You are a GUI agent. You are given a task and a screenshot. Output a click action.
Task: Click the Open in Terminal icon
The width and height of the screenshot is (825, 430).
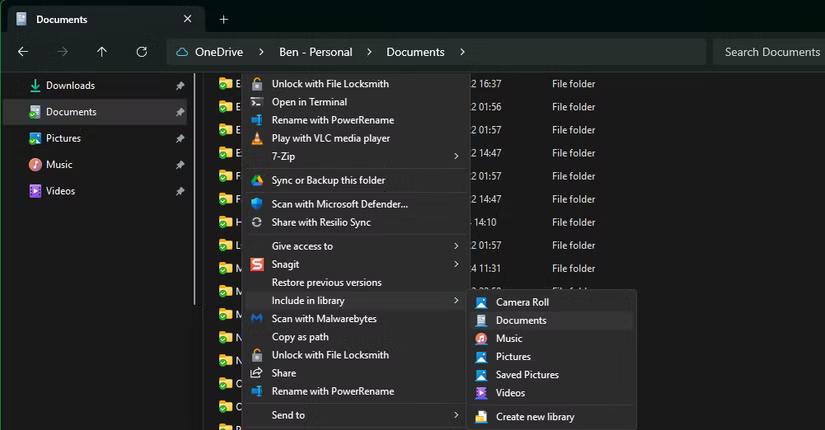point(257,102)
